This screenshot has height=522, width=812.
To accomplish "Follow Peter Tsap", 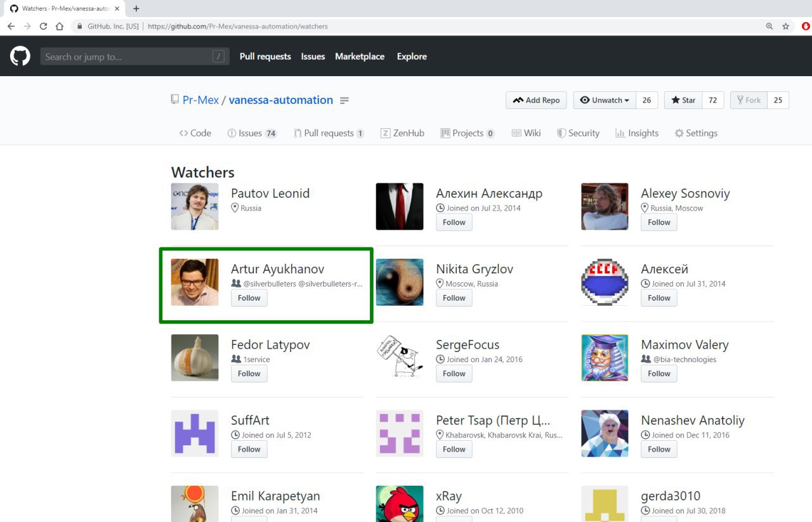I will coord(454,450).
